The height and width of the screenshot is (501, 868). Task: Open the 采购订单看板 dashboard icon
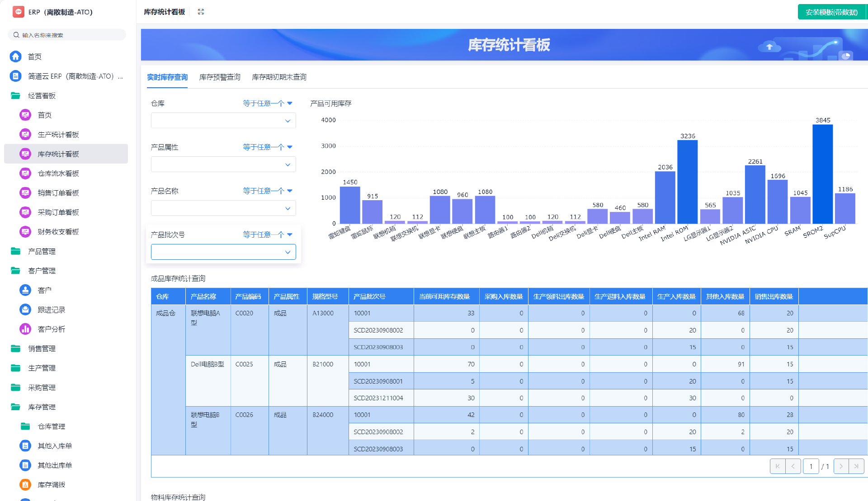point(25,212)
